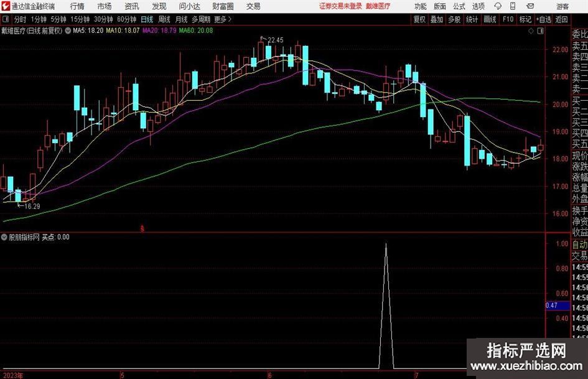Click the MA60: 20.08 indicator label
588x379 pixels.
[196, 30]
